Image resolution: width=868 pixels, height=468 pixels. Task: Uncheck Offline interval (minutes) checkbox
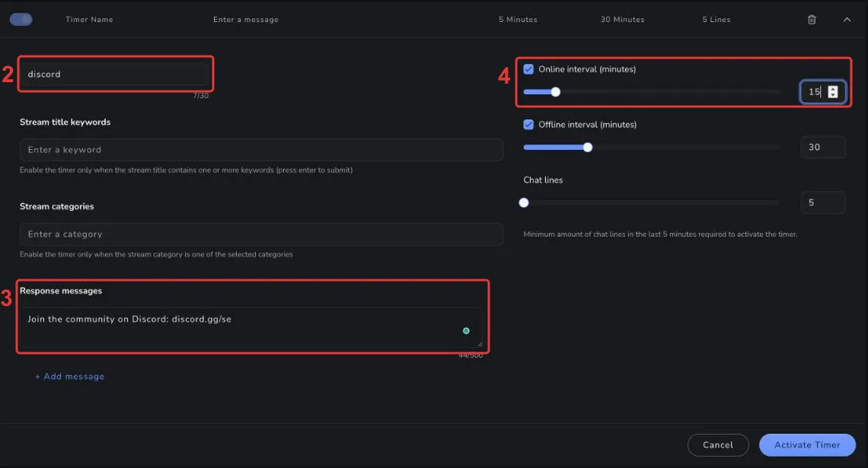coord(528,125)
